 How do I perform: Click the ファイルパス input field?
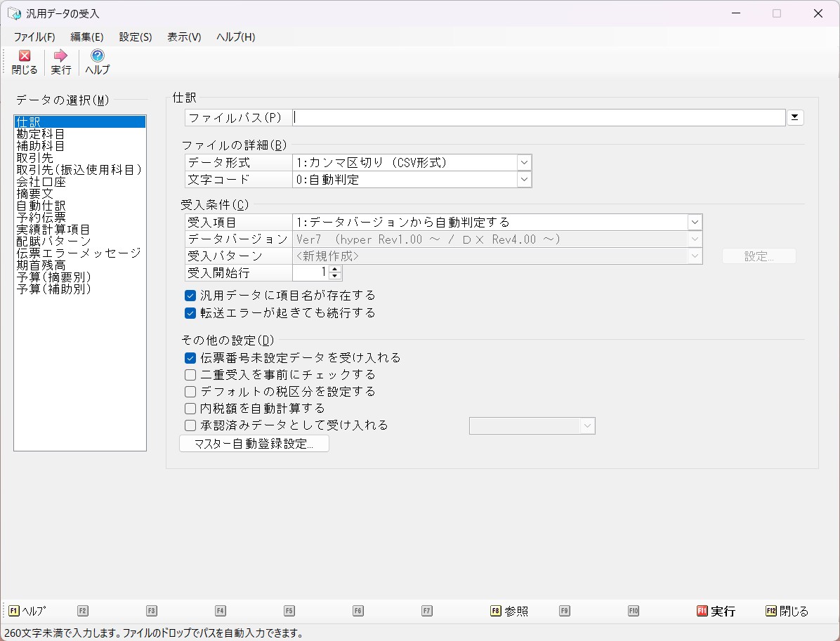coord(538,118)
